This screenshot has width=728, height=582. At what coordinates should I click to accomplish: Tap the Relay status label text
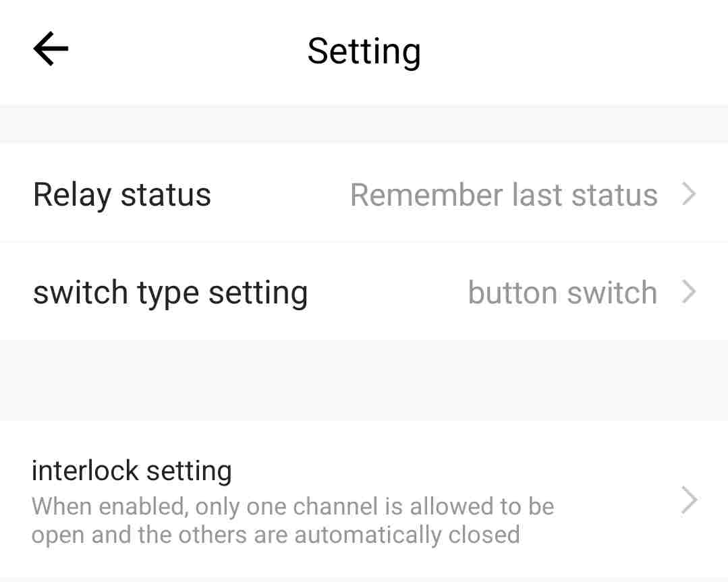[122, 196]
